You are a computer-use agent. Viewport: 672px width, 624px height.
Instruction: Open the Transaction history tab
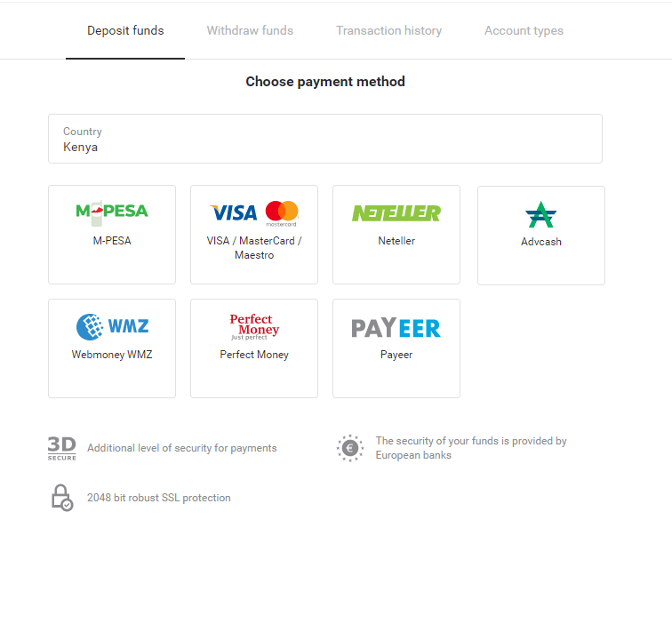(x=388, y=30)
